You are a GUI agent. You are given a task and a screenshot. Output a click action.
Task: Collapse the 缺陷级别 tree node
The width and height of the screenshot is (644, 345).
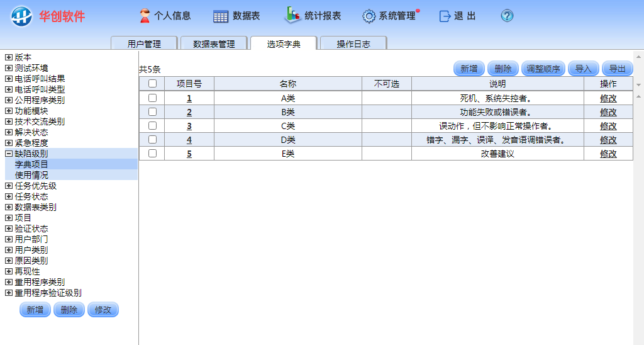click(9, 154)
